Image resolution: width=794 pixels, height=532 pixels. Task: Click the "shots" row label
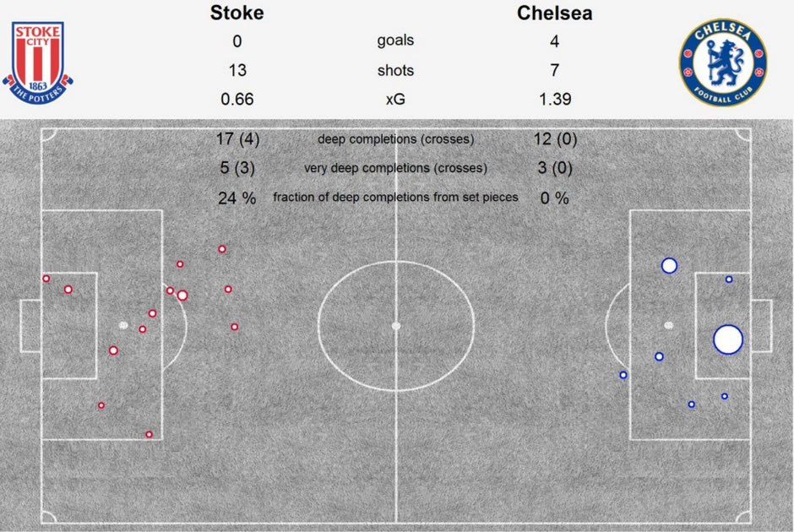[395, 70]
